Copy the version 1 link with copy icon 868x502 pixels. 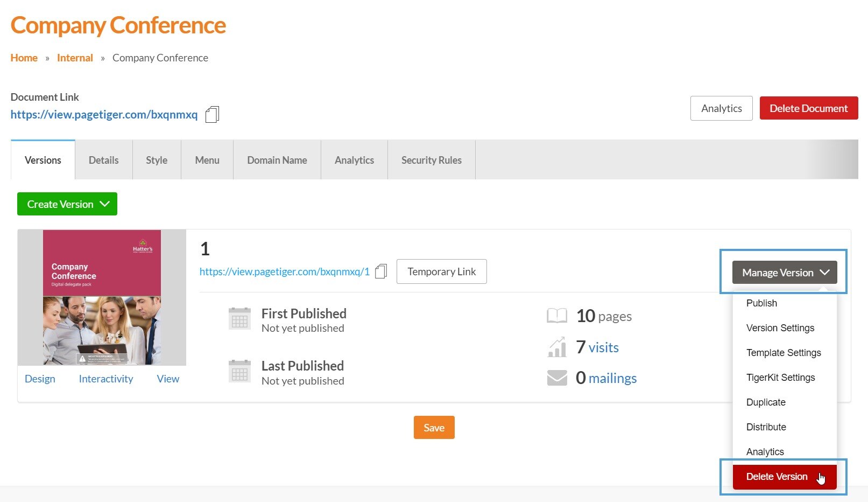click(381, 271)
